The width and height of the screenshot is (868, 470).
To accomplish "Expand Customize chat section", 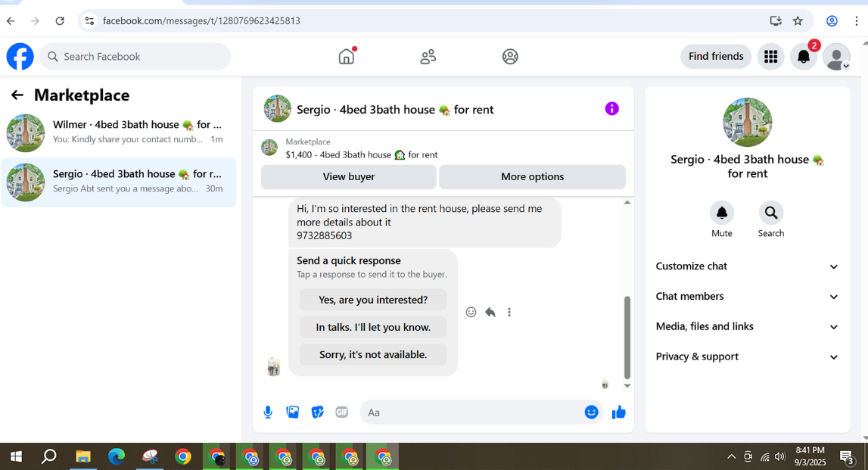I will (747, 266).
